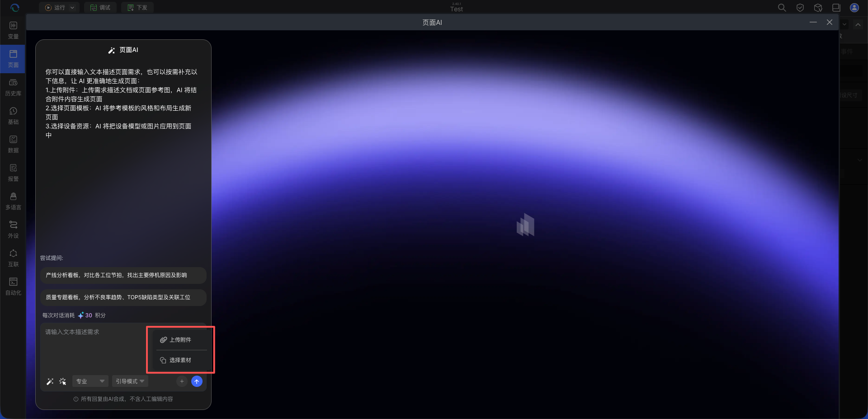Open the 基础 sidebar section
Screen dimensions: 868x419
pyautogui.click(x=13, y=116)
